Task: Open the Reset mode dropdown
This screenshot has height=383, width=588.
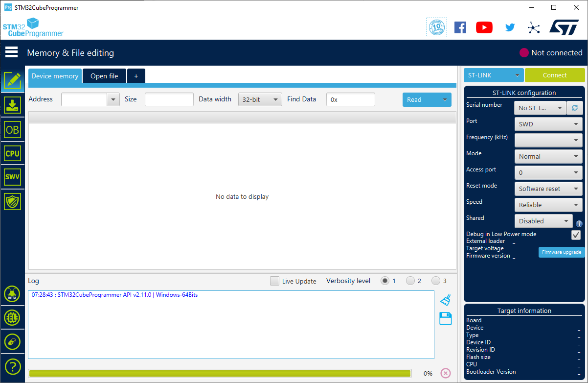Action: [x=548, y=189]
